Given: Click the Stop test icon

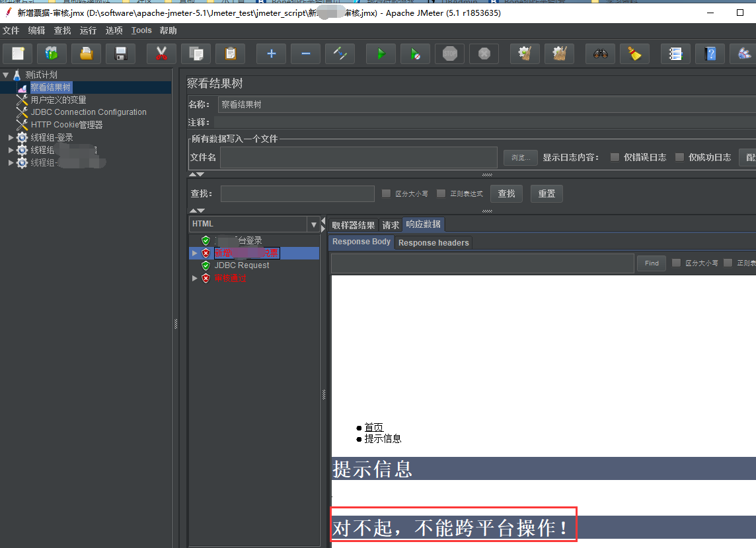Looking at the screenshot, I should point(450,53).
